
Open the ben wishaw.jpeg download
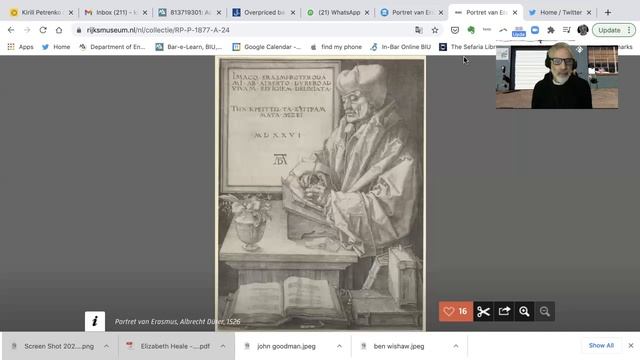point(399,346)
